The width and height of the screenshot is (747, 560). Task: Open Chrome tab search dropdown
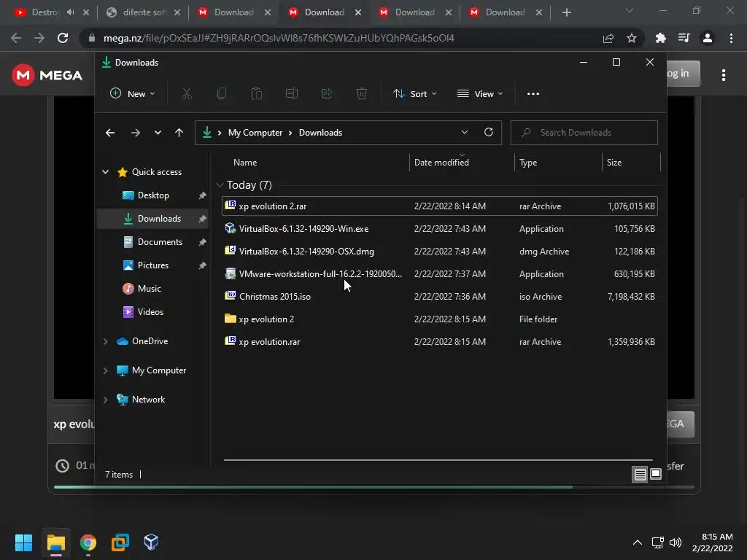[x=630, y=10]
